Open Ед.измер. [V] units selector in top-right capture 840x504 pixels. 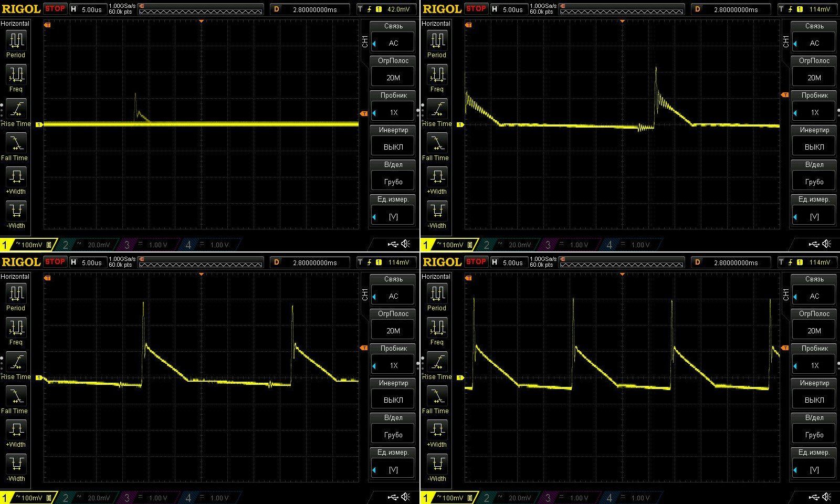814,216
